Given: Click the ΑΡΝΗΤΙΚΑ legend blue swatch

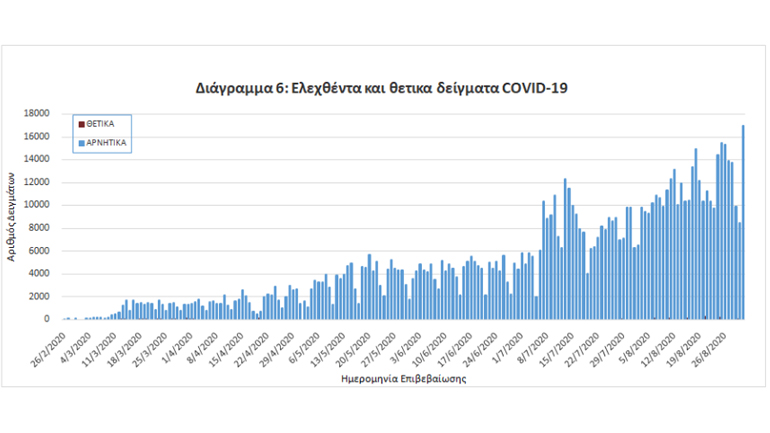Looking at the screenshot, I should (x=81, y=143).
